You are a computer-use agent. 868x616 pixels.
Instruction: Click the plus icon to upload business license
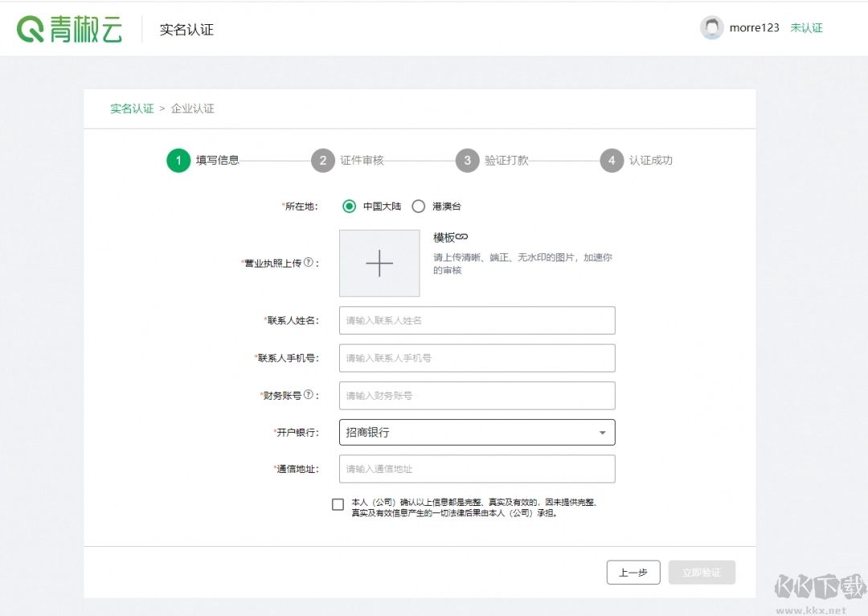coord(379,263)
